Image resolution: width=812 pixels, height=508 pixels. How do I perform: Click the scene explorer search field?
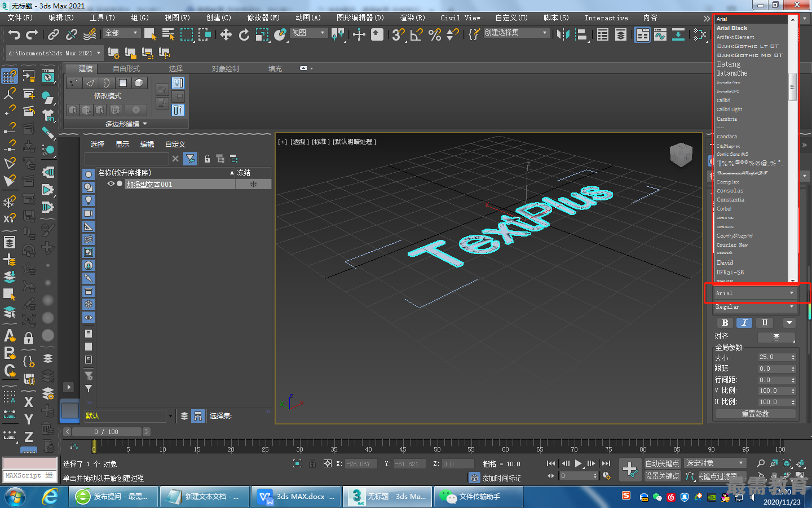click(127, 159)
